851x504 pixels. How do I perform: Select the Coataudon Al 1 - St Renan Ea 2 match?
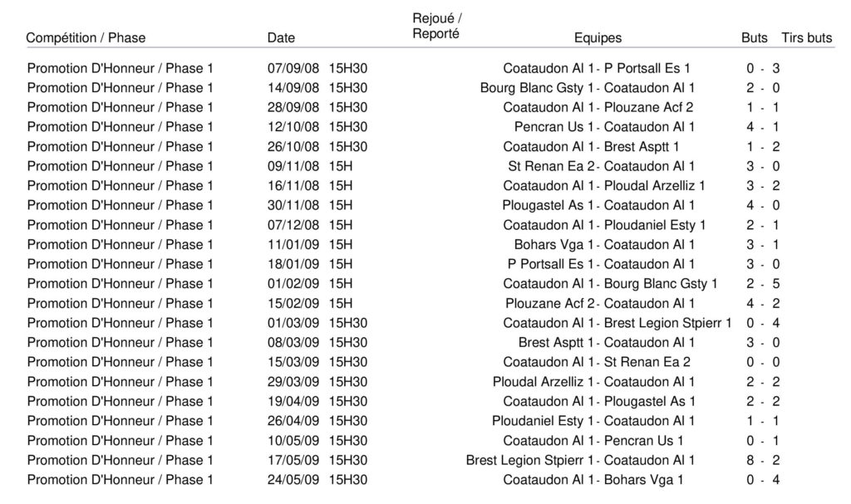pyautogui.click(x=597, y=362)
